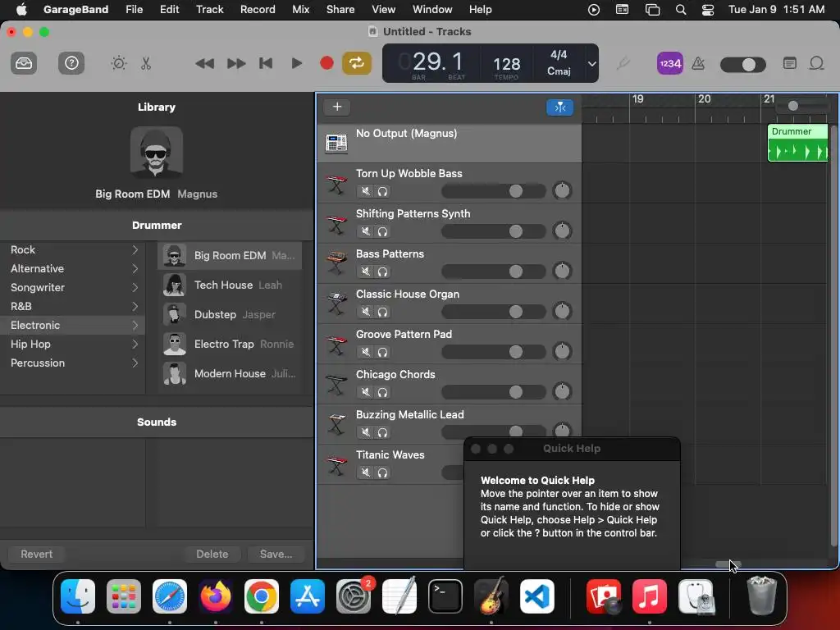The width and height of the screenshot is (840, 630).
Task: Click the Shifting Patterns Synth pan knob
Action: pyautogui.click(x=562, y=231)
